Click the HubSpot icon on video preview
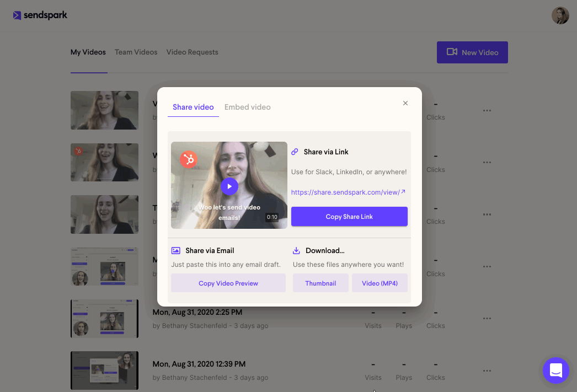 point(189,159)
